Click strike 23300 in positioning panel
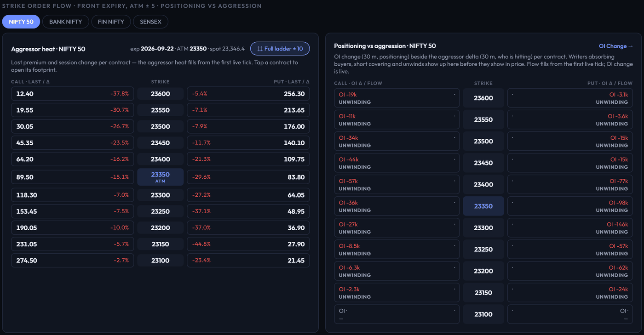 click(x=483, y=227)
